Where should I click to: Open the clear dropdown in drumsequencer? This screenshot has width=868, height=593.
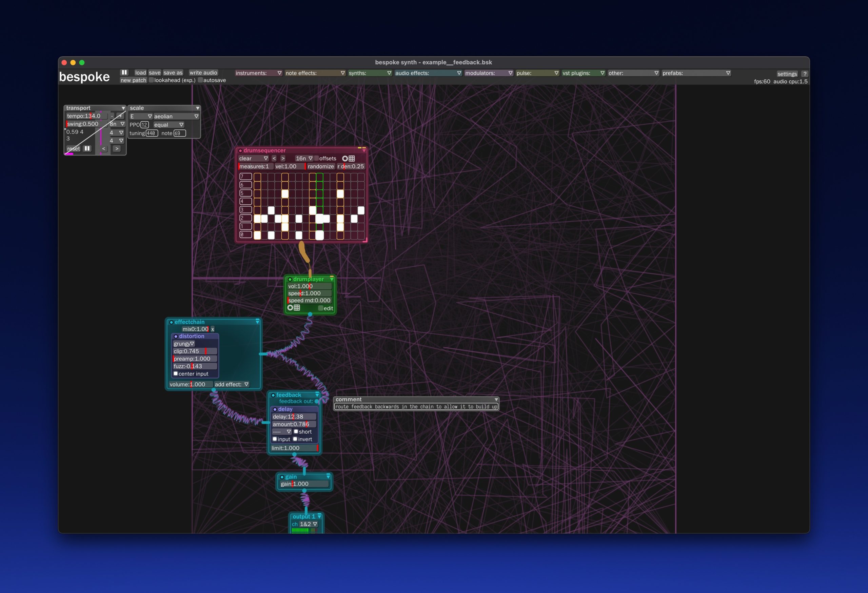tap(254, 158)
